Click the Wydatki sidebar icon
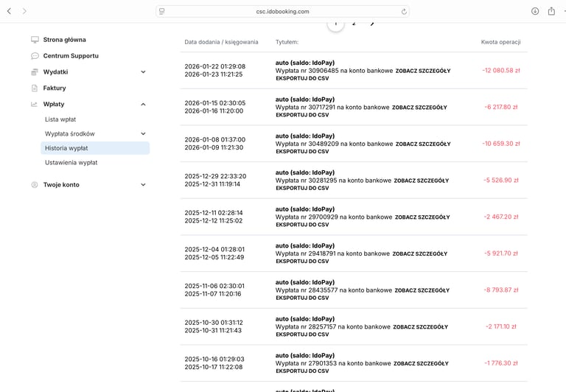Screen dimensions: 566x392 click(x=35, y=71)
